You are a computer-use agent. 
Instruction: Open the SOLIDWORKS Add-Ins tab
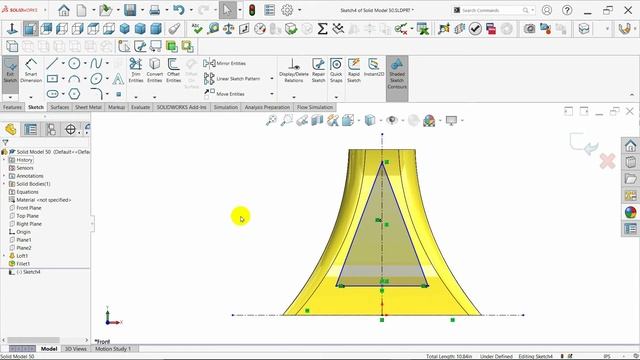(x=182, y=107)
